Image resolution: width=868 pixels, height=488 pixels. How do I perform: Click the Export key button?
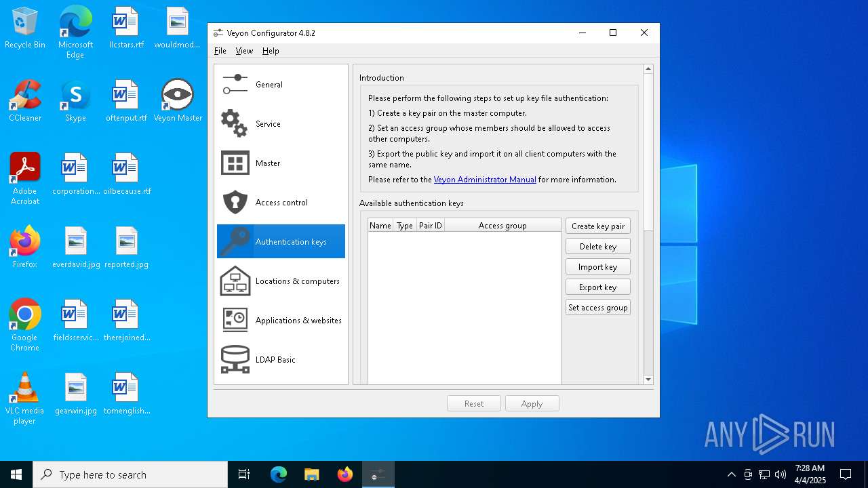pyautogui.click(x=598, y=287)
